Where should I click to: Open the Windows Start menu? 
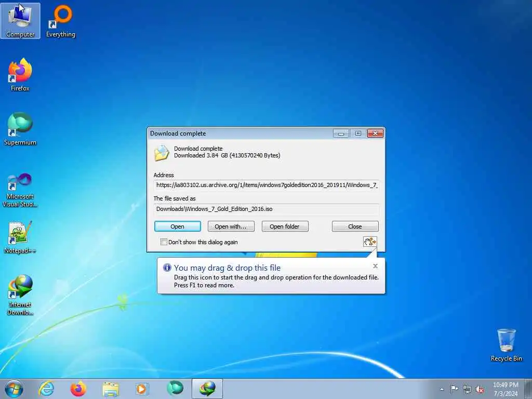(x=14, y=389)
